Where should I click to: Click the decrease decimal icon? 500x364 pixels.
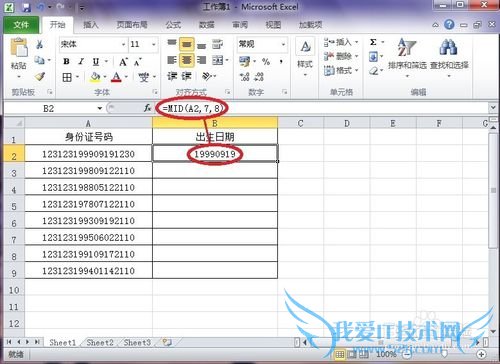click(x=259, y=77)
